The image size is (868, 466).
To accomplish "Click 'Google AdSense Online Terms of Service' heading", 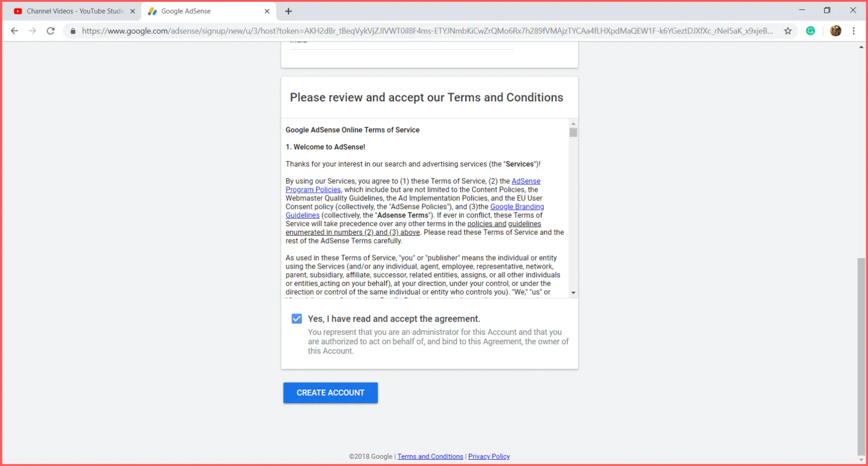I will point(352,130).
